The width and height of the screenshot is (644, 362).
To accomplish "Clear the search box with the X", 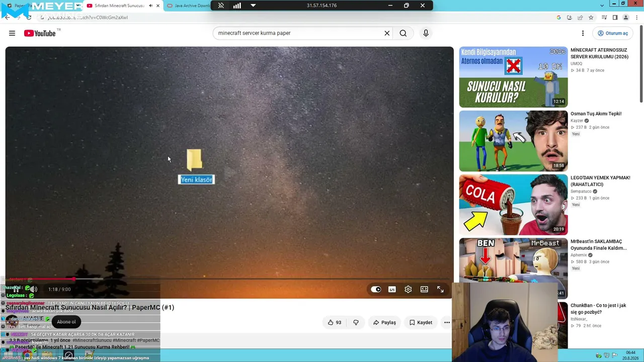I will [387, 33].
